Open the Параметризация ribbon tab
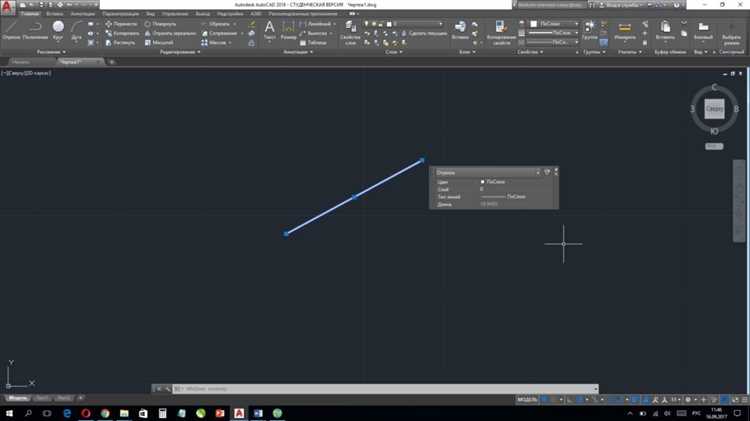The image size is (750, 421). 120,14
